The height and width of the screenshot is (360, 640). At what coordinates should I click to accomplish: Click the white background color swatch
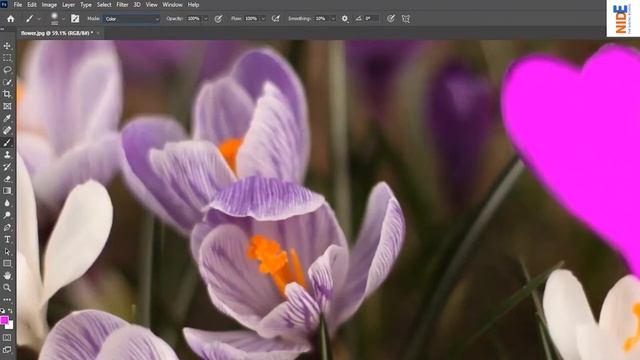tap(10, 326)
